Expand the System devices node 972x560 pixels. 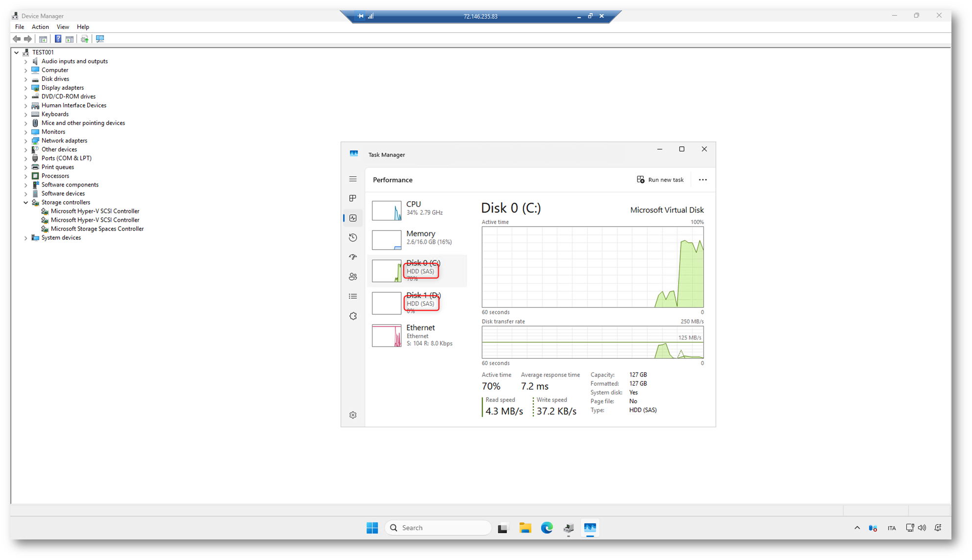click(26, 238)
